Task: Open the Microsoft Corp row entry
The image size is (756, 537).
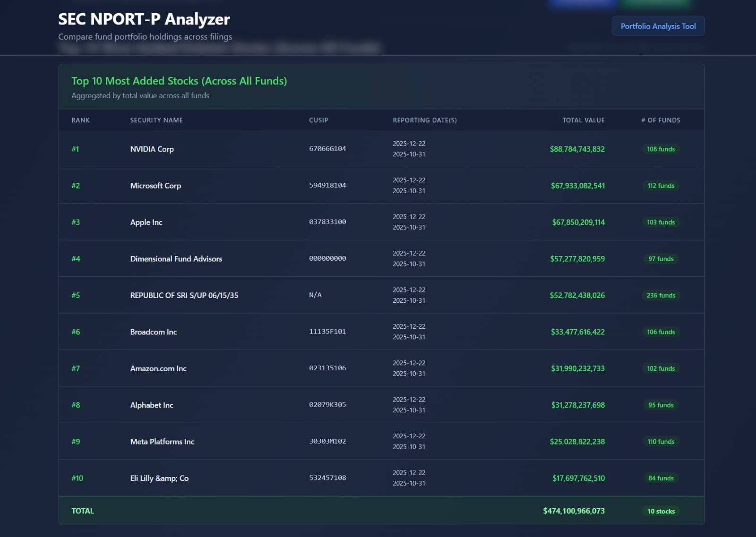Action: [x=155, y=186]
